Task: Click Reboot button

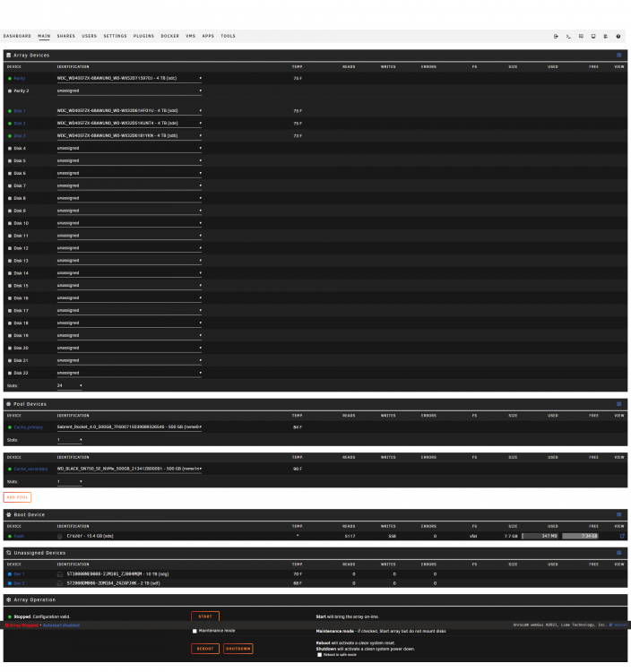Action: (x=205, y=649)
